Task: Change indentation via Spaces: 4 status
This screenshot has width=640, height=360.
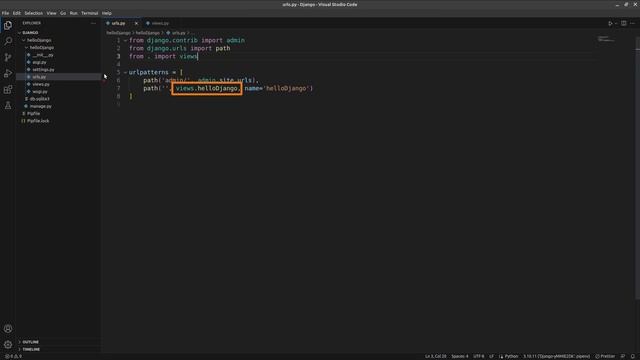Action: (x=460, y=356)
